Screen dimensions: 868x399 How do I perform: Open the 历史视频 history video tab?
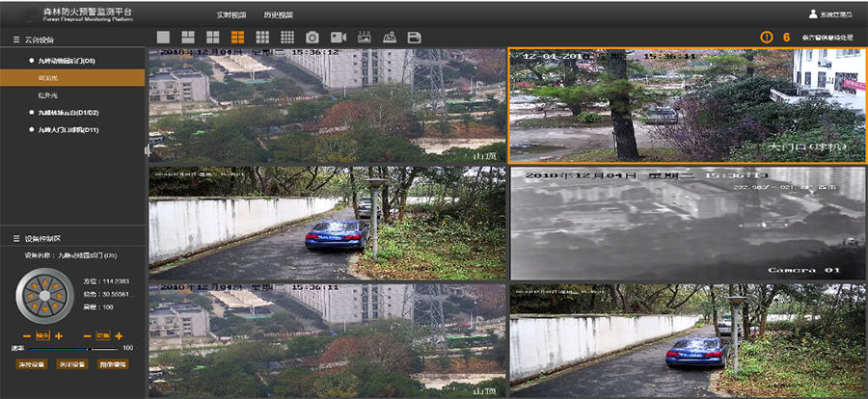coord(278,14)
